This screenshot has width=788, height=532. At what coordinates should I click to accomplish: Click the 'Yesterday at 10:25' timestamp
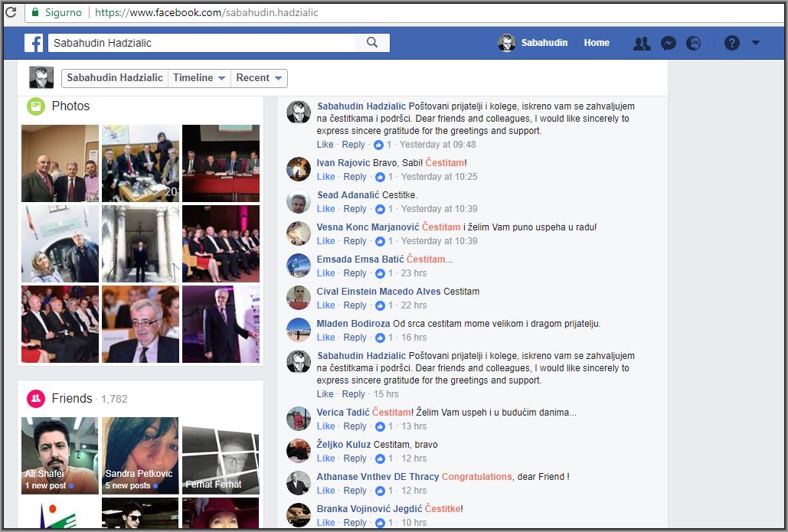[x=439, y=177]
